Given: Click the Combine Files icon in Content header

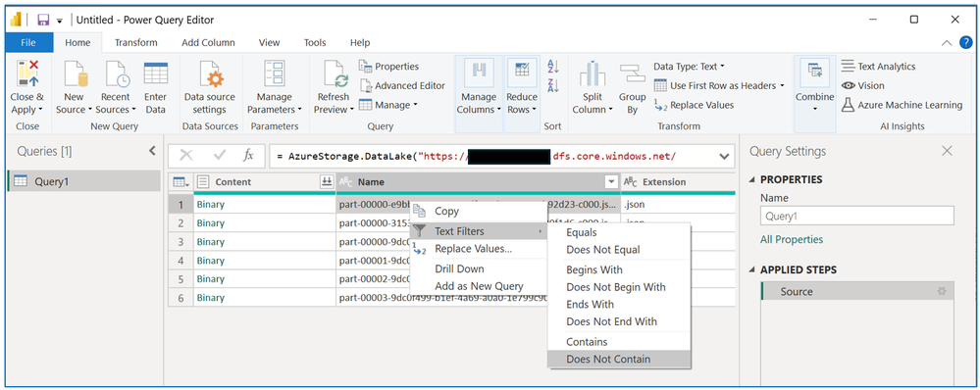Looking at the screenshot, I should tap(326, 181).
